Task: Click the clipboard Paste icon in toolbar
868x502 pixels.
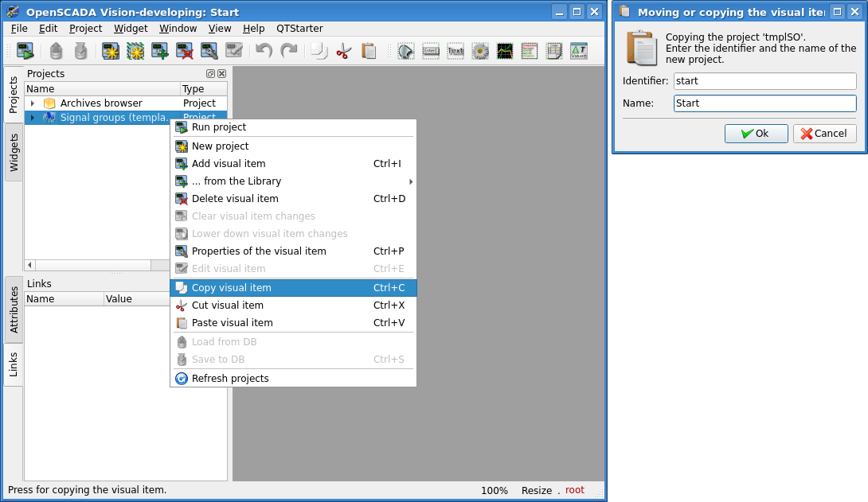Action: [369, 52]
